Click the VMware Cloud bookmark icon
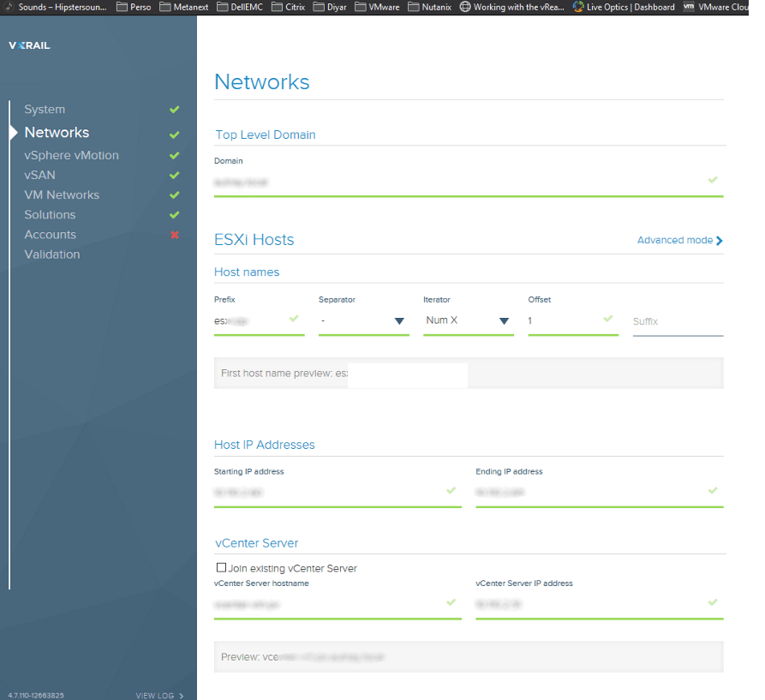This screenshot has width=765, height=700. (689, 7)
